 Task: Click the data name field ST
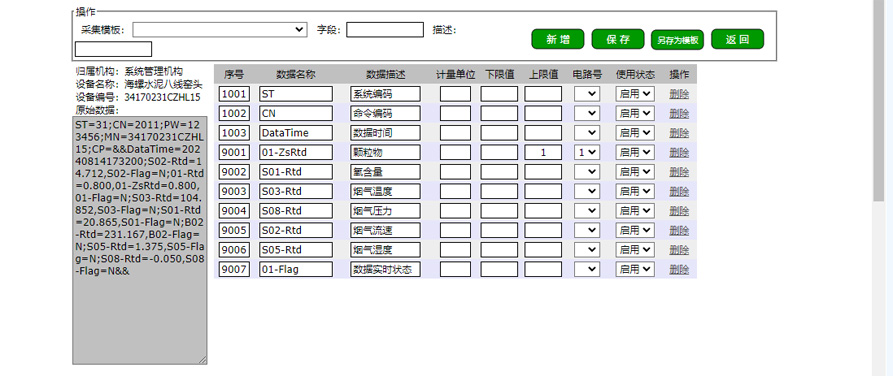(x=296, y=94)
